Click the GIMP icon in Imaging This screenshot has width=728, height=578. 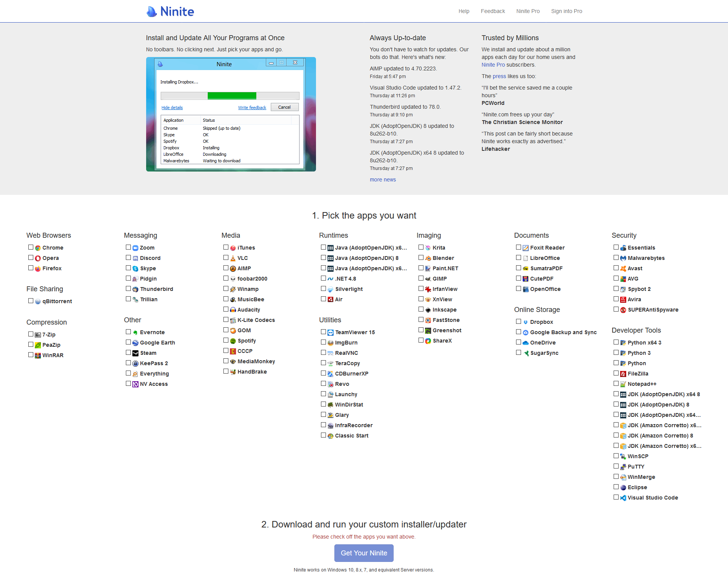tap(428, 278)
